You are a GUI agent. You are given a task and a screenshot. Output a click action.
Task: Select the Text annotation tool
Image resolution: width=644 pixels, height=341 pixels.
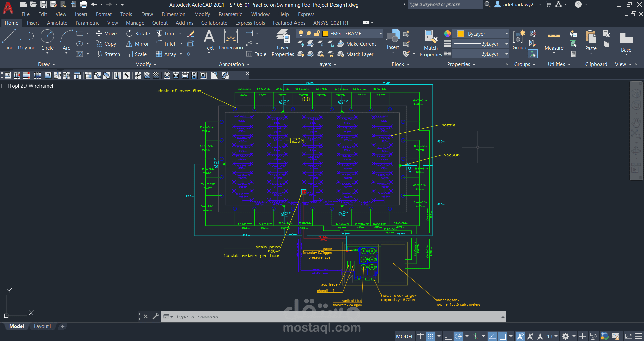click(209, 40)
